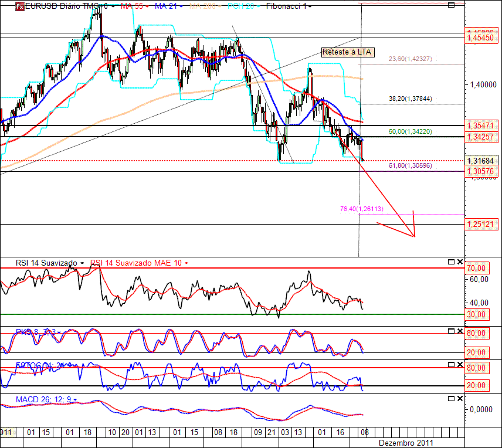The height and width of the screenshot is (448, 502).
Task: Close the STOC indicator panel
Action: pos(460,364)
